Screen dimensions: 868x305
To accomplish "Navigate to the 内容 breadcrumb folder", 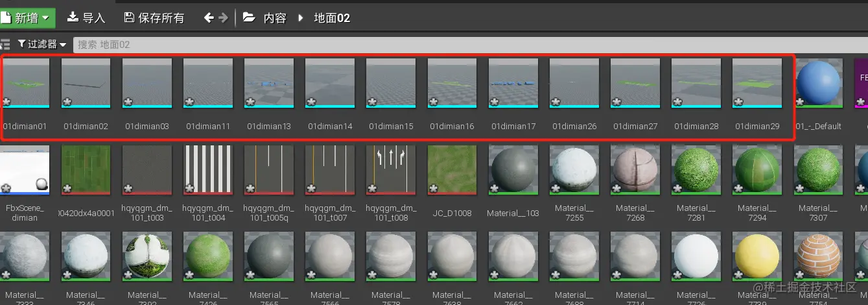I will (x=275, y=18).
